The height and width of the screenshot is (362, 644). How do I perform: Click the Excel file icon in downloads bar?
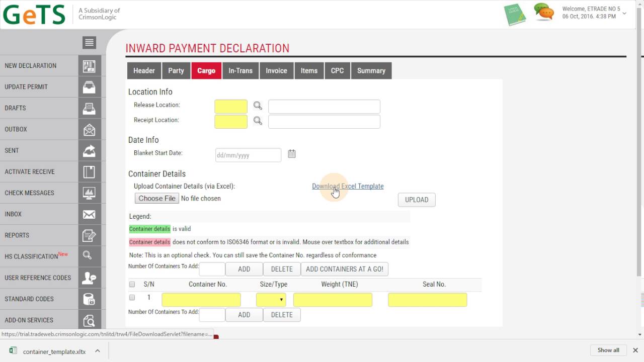click(x=13, y=351)
